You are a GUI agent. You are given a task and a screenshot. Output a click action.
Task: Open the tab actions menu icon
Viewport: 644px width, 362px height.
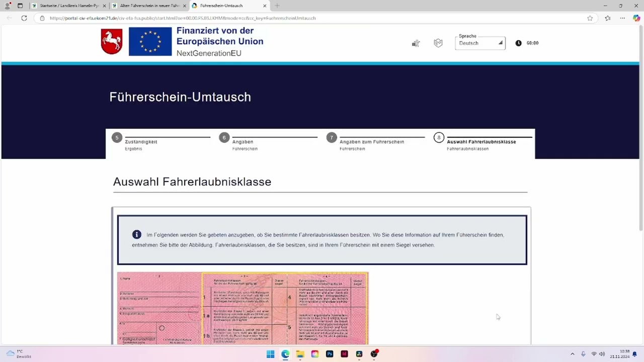pyautogui.click(x=20, y=6)
